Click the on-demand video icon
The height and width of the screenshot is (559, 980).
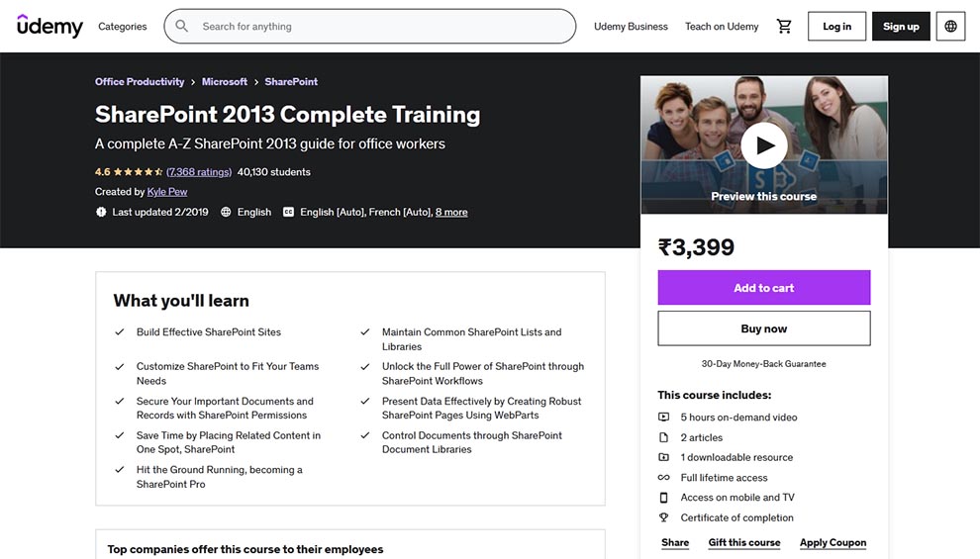click(664, 418)
